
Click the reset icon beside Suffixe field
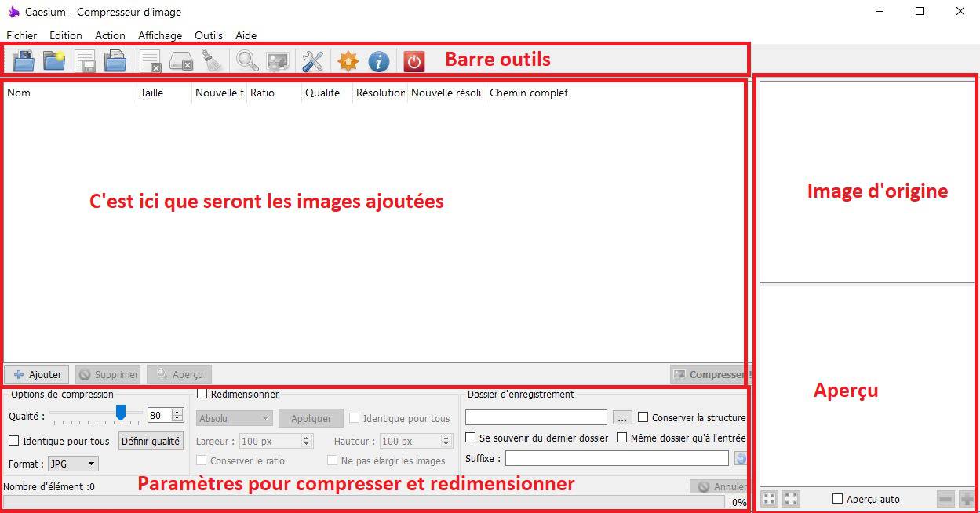click(x=740, y=458)
